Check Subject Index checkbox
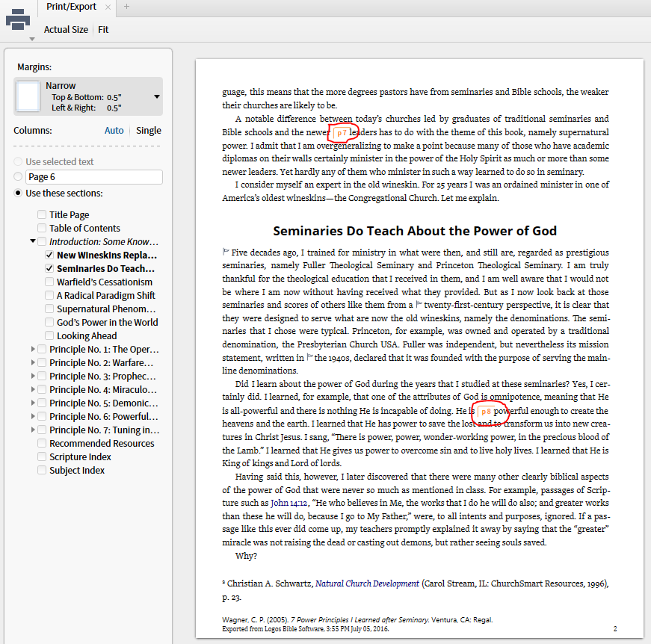The width and height of the screenshot is (651, 644). point(42,470)
